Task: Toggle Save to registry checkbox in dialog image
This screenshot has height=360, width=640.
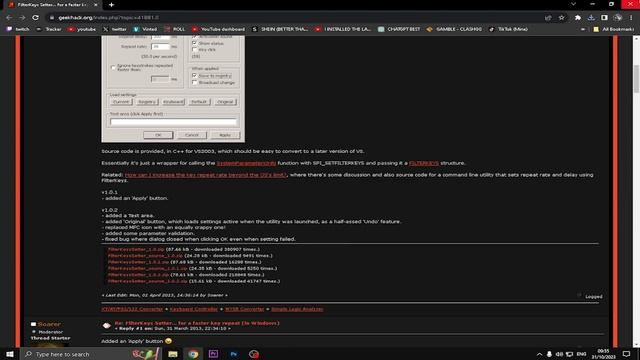Action: (x=195, y=76)
